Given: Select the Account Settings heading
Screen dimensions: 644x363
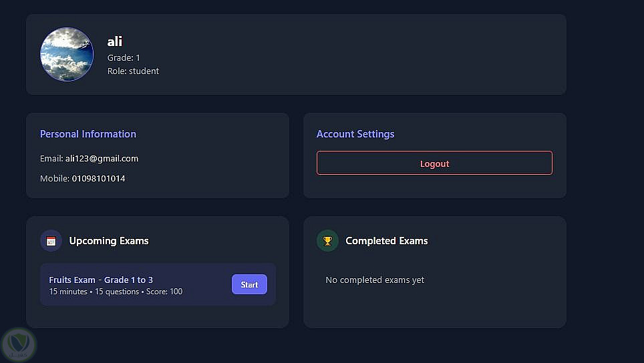Looking at the screenshot, I should click(x=355, y=134).
